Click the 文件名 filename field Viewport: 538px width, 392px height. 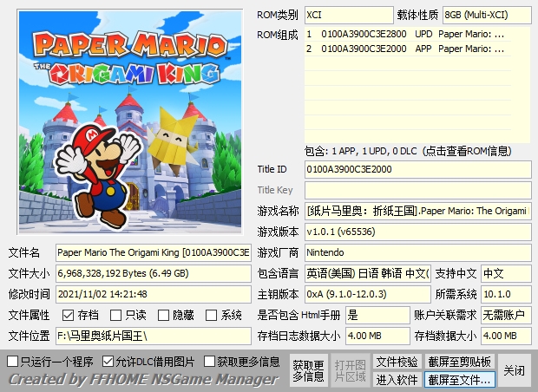click(154, 252)
